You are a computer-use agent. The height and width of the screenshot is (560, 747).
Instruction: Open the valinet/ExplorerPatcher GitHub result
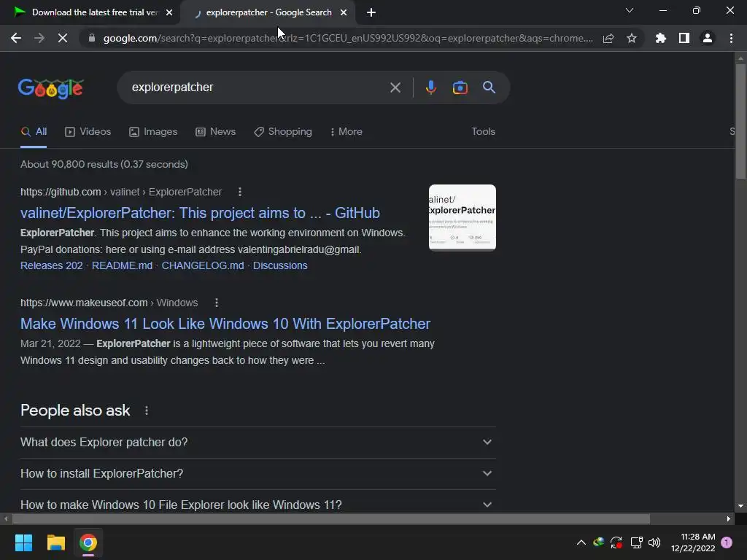coord(200,213)
